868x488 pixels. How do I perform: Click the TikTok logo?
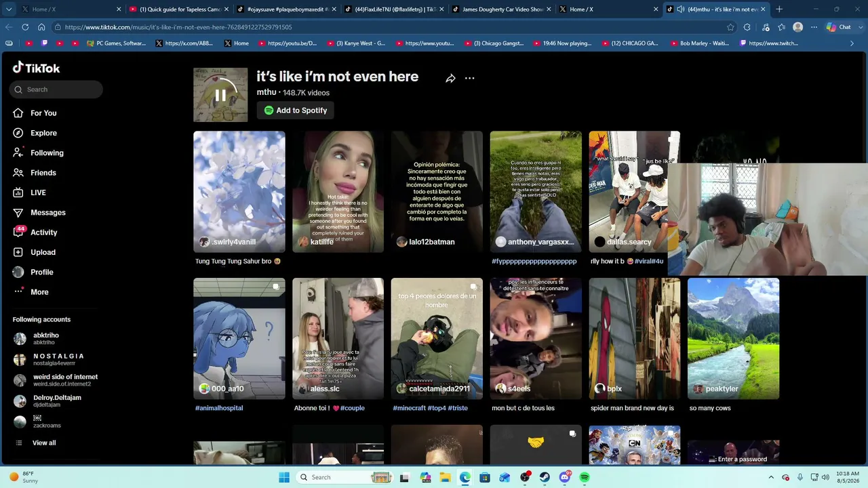(x=37, y=68)
